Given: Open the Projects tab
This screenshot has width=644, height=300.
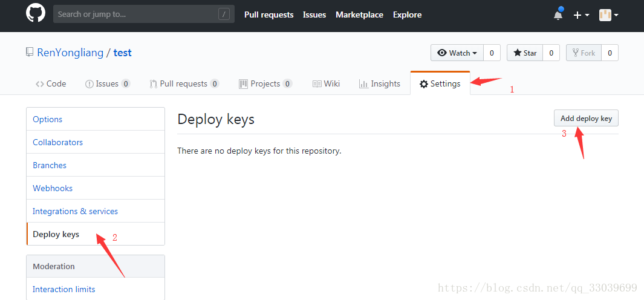Looking at the screenshot, I should point(265,84).
